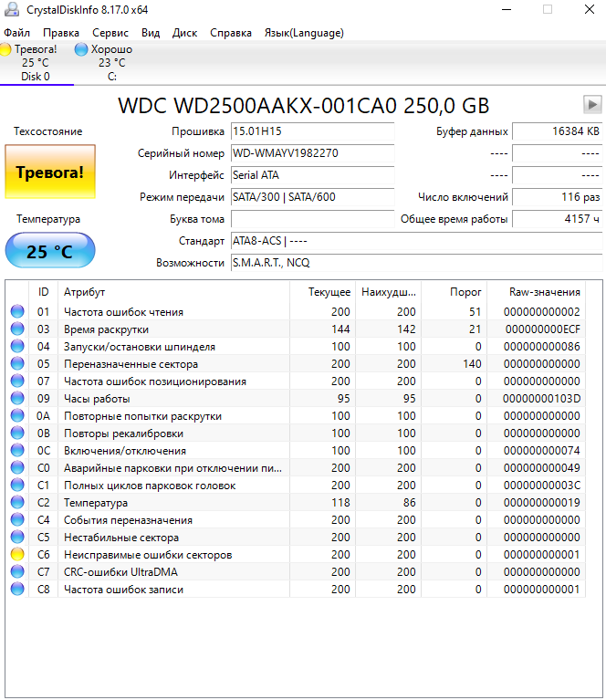The height and width of the screenshot is (700, 606).
Task: Click the Наихудш... column header
Action: point(388,291)
